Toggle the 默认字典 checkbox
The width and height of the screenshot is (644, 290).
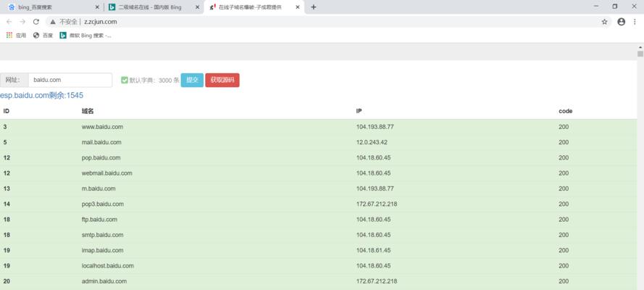click(125, 80)
